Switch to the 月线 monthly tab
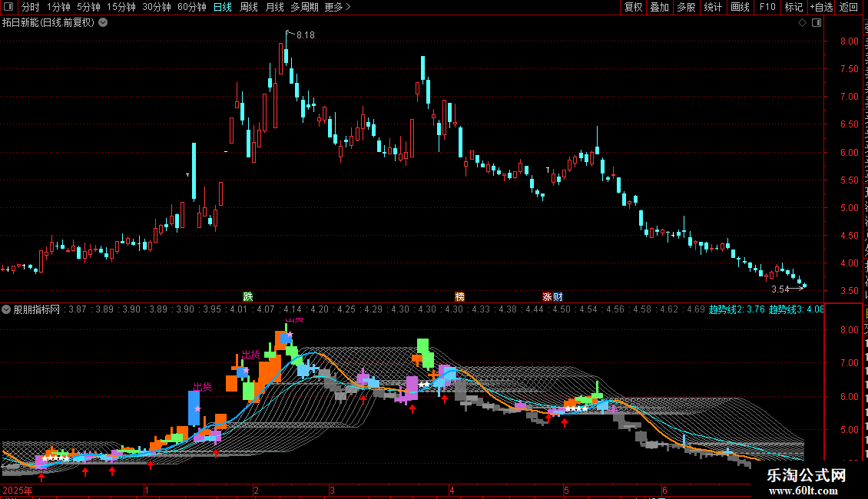The height and width of the screenshot is (499, 868). coord(274,7)
